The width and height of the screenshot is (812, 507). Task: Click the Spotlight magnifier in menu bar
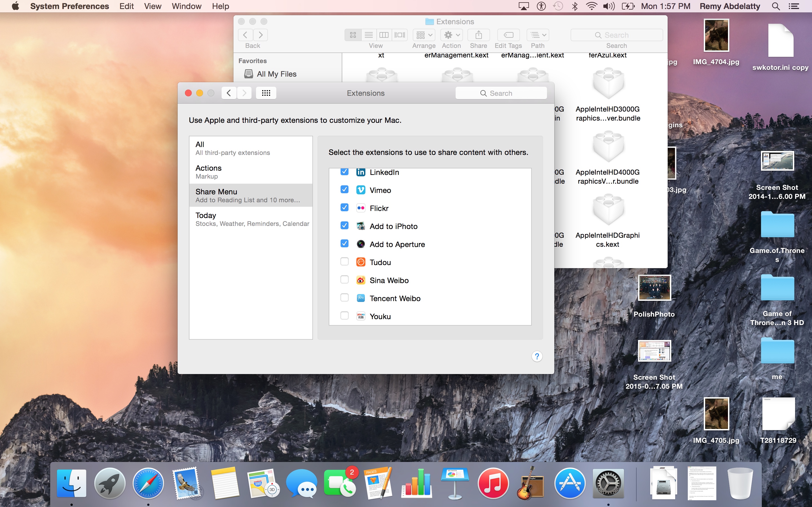775,6
